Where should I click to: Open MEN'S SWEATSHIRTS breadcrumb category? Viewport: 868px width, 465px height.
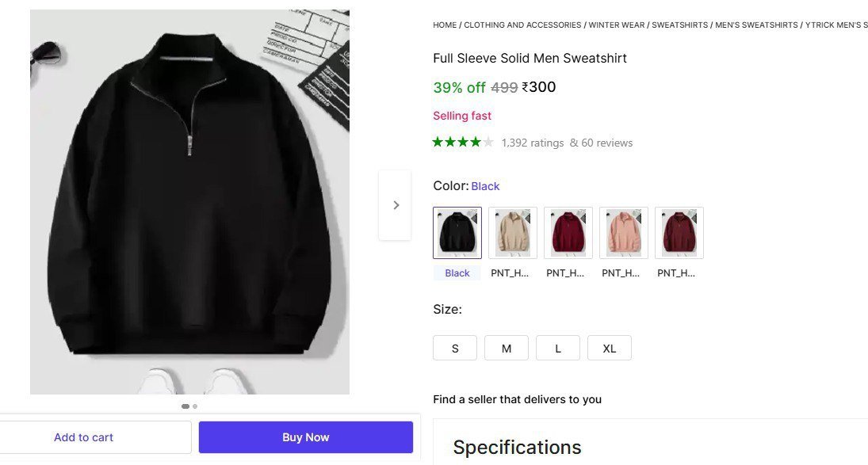756,25
